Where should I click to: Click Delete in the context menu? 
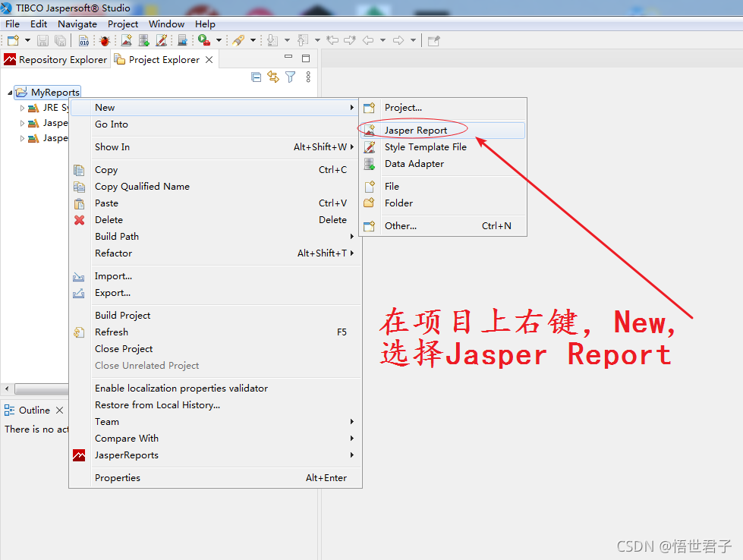tap(216, 220)
